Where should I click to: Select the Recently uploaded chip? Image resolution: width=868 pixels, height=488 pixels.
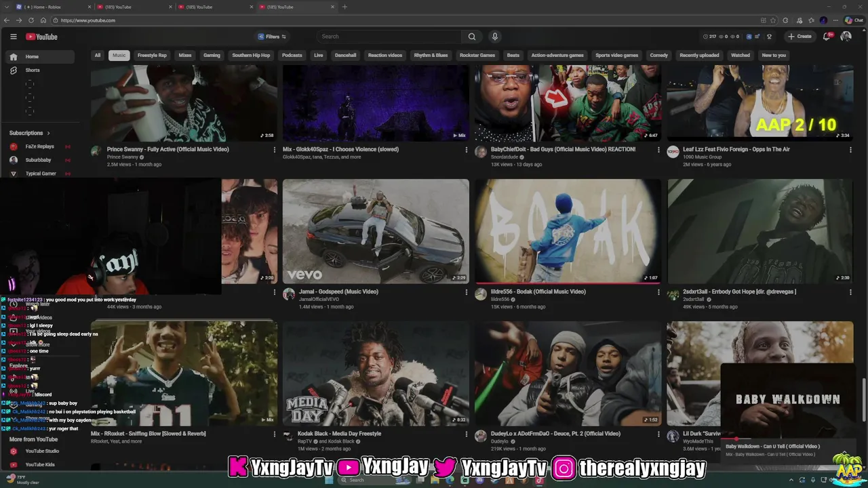(x=699, y=56)
